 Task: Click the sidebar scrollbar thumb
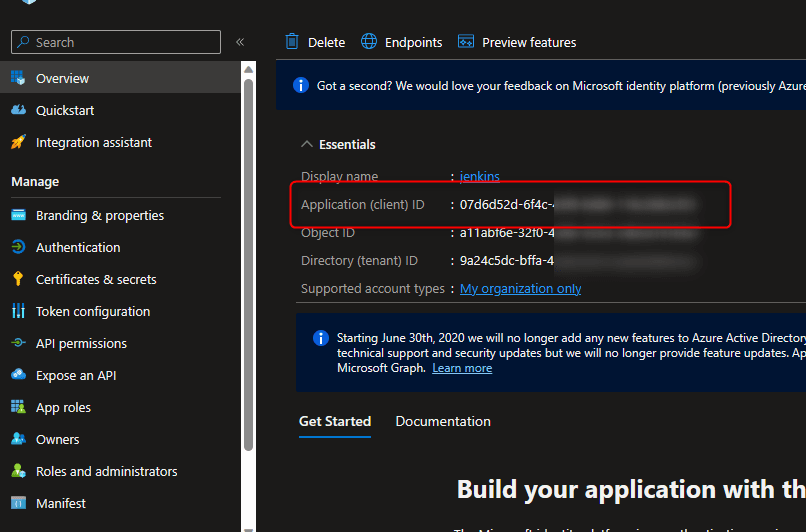pos(248,265)
